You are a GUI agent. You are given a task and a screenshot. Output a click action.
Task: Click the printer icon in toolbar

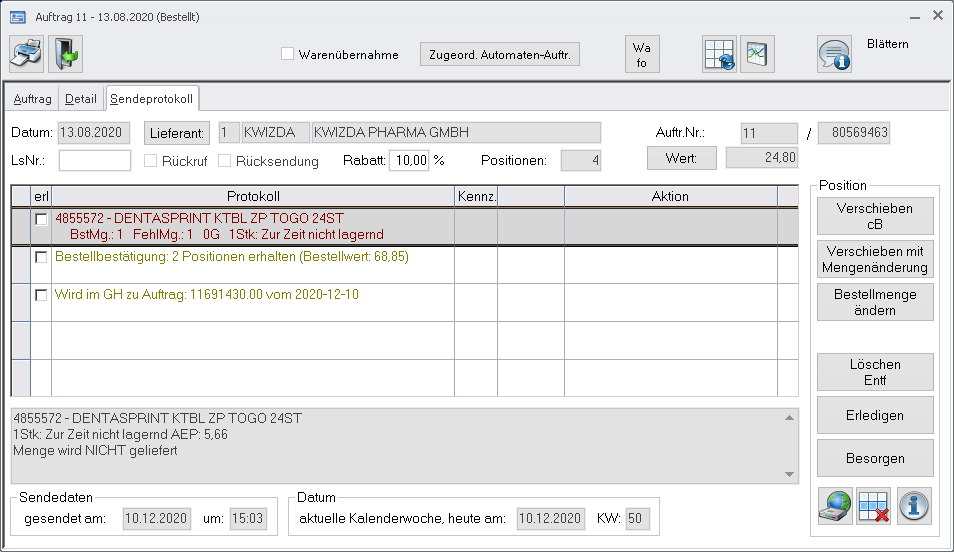tap(27, 54)
